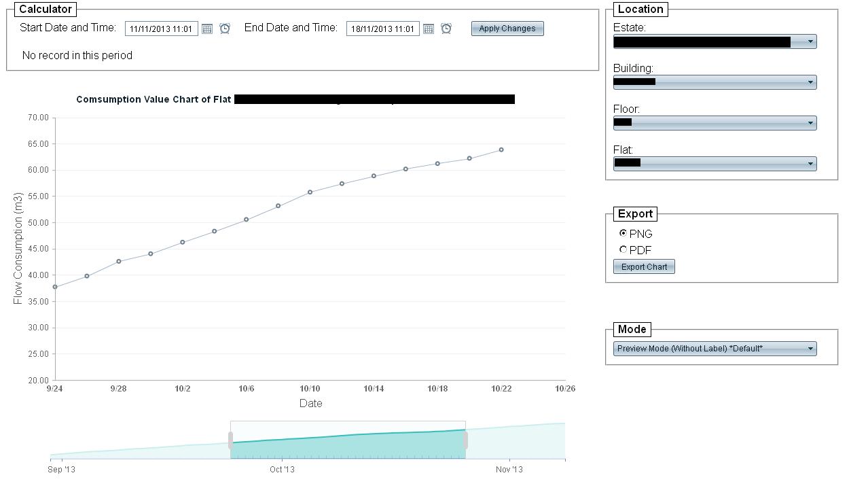868x488 pixels.
Task: Open the End Date clock time picker
Action: pos(446,29)
